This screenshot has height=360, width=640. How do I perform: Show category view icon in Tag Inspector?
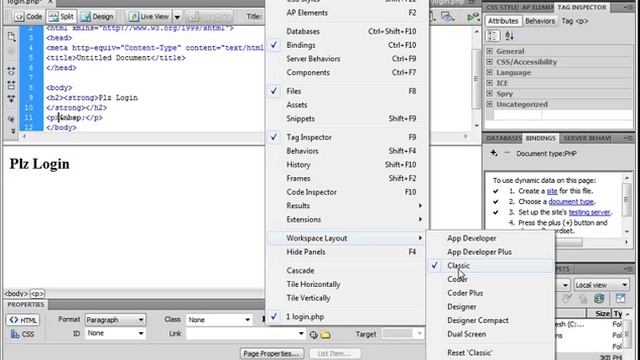(493, 36)
